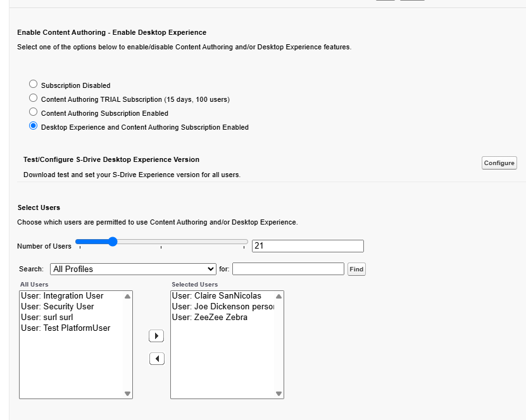The height and width of the screenshot is (420, 526).
Task: Select Security User from All Users list
Action: pos(58,307)
